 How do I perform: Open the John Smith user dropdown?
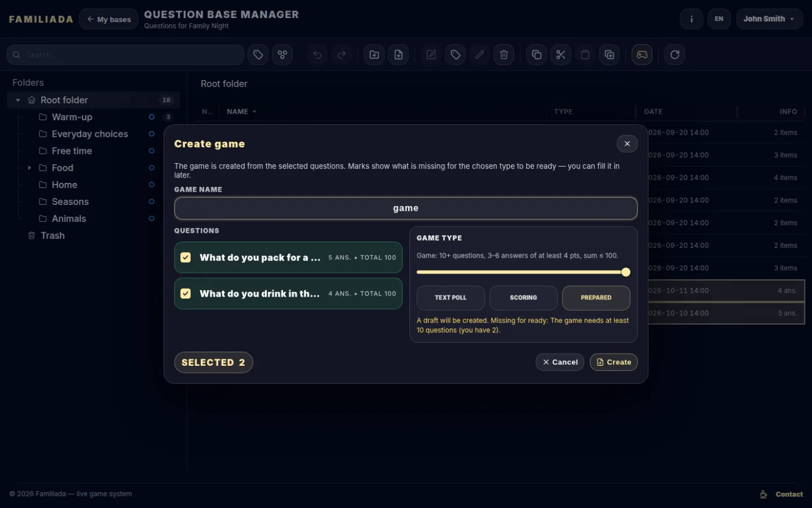pyautogui.click(x=769, y=19)
